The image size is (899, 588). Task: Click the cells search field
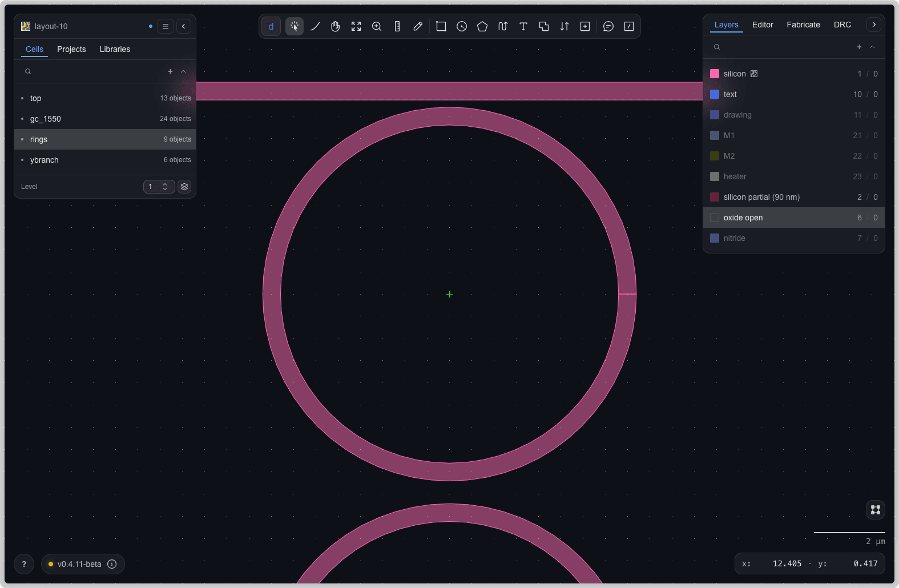point(91,71)
